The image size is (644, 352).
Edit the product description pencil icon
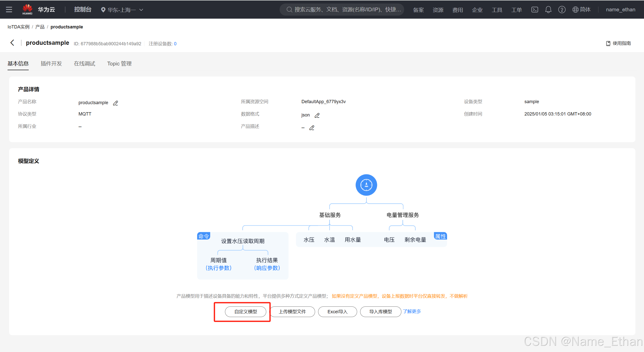click(x=312, y=128)
